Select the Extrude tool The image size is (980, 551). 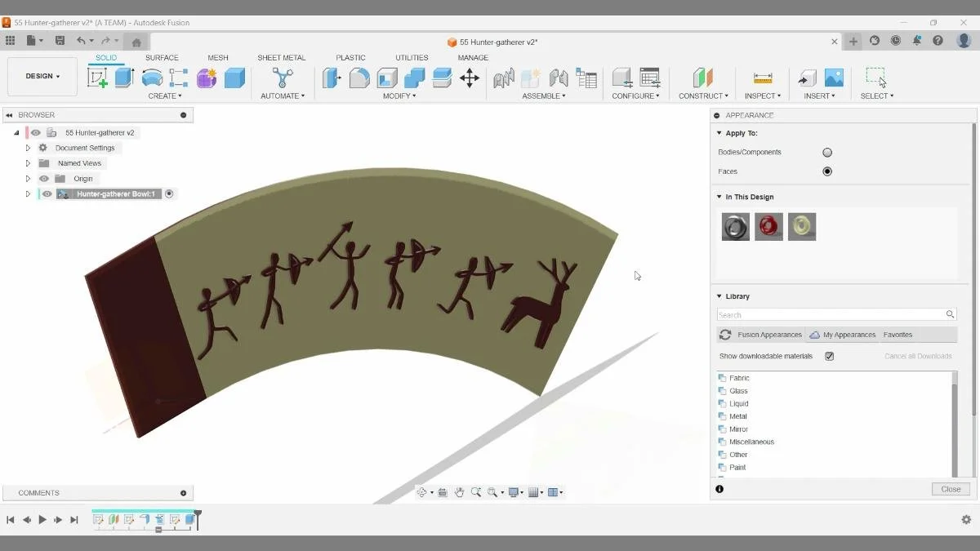tap(124, 78)
